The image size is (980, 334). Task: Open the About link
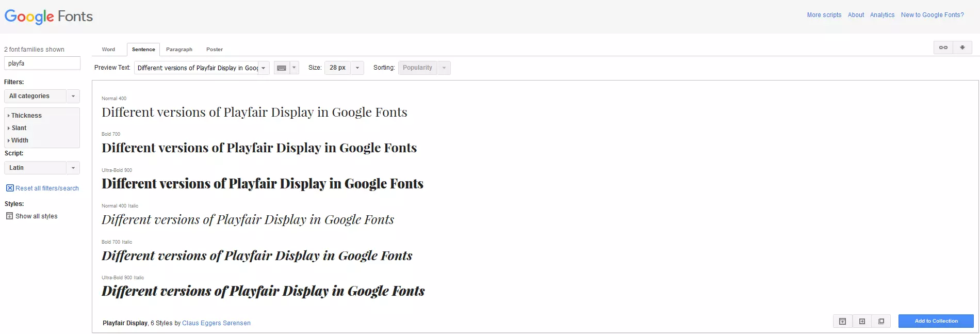(856, 15)
